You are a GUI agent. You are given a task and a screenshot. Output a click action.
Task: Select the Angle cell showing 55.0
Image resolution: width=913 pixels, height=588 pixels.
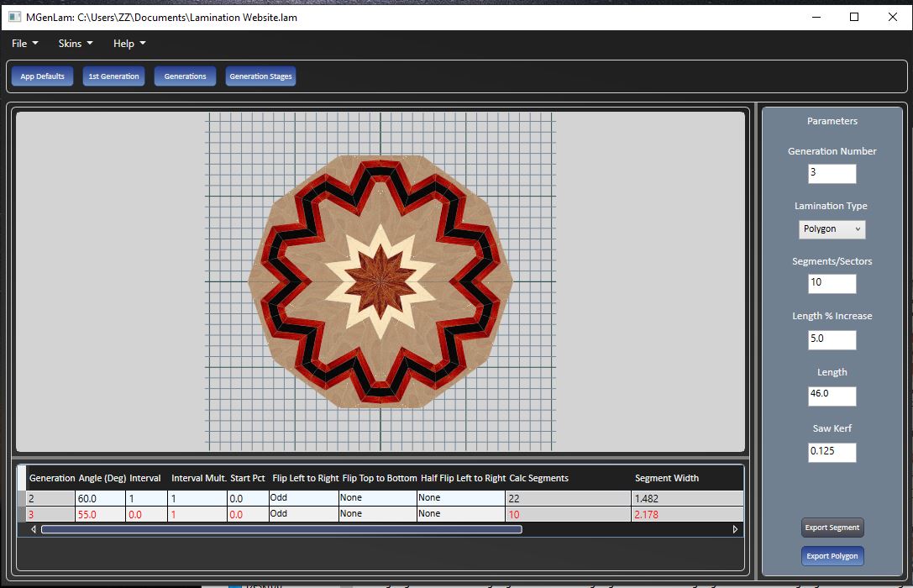click(100, 514)
